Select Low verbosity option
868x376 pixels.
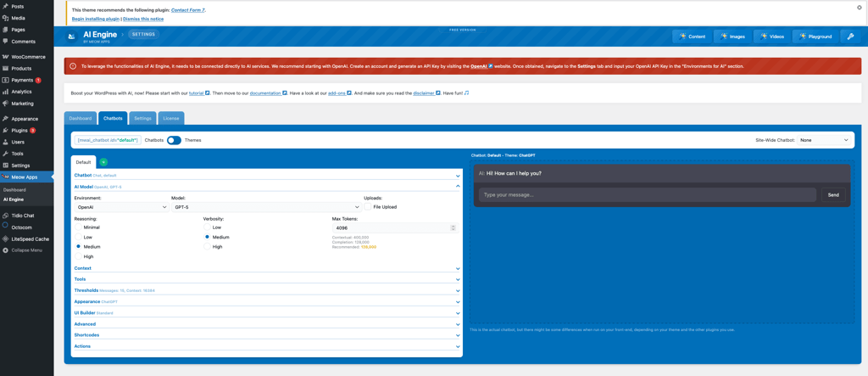207,227
